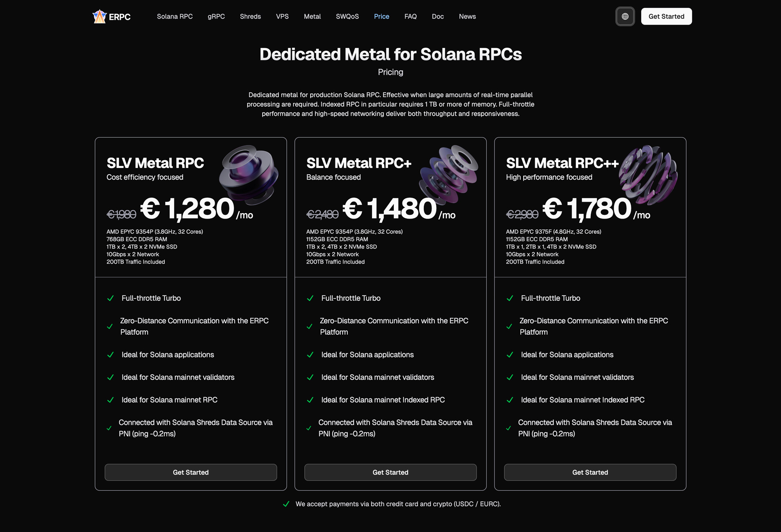This screenshot has width=781, height=532.
Task: Open the language selector globe icon
Action: click(x=625, y=16)
